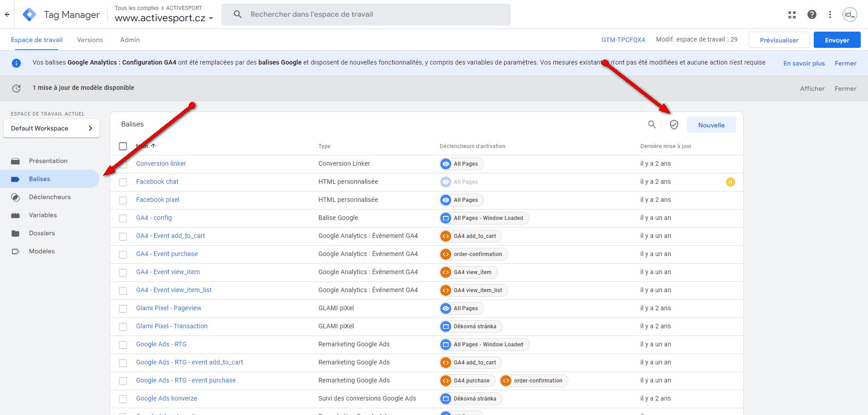Image resolution: width=868 pixels, height=415 pixels.
Task: Click the Modèles sidebar icon
Action: pyautogui.click(x=15, y=252)
